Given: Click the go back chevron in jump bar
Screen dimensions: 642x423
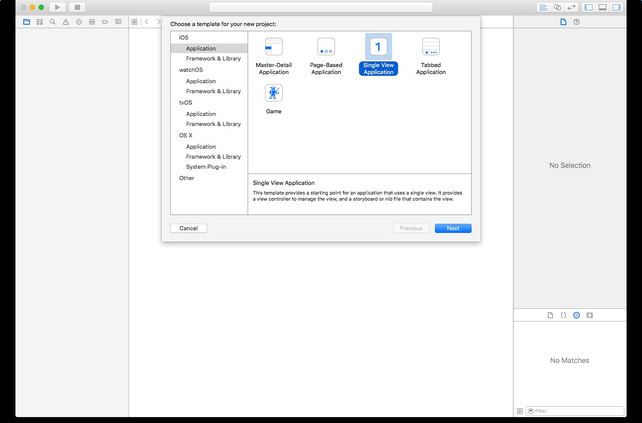Looking at the screenshot, I should (x=147, y=22).
